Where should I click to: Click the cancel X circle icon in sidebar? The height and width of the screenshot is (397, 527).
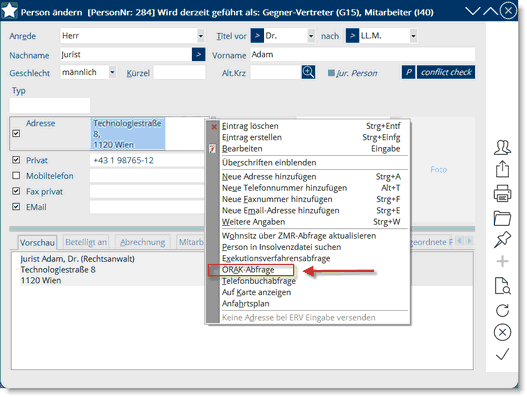[502, 332]
